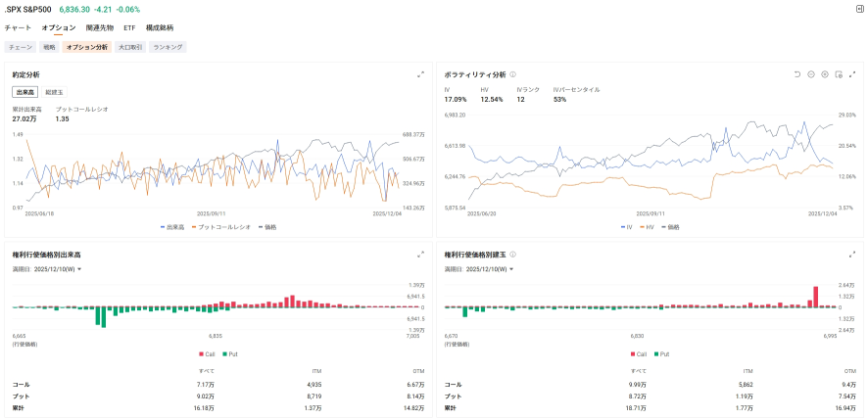Select the オプション分析 sub-tab
Viewport: 868px width, 420px height.
click(87, 48)
